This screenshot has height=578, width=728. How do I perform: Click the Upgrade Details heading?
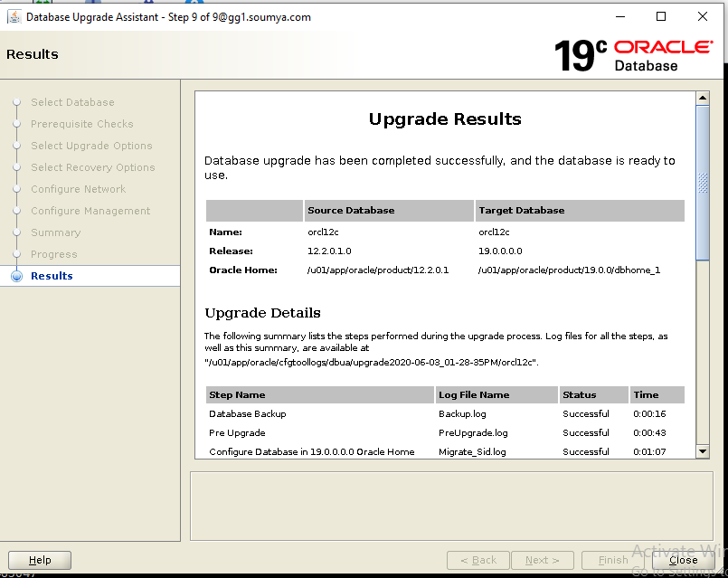click(262, 313)
